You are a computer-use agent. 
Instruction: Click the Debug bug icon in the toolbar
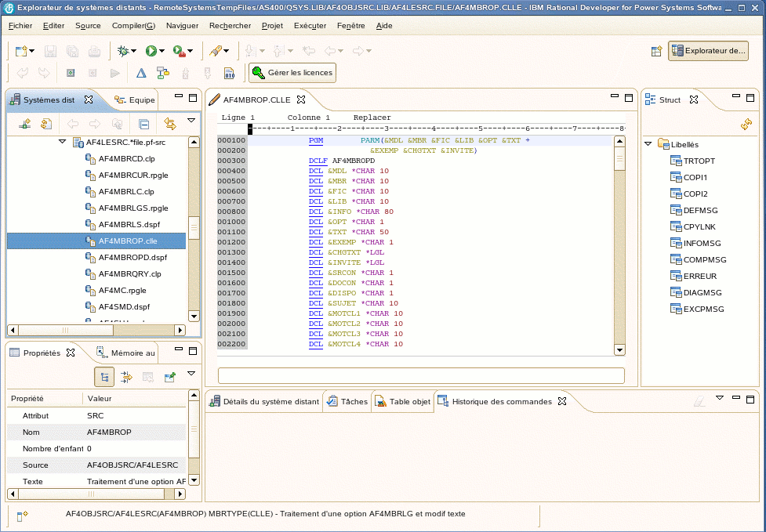point(122,50)
